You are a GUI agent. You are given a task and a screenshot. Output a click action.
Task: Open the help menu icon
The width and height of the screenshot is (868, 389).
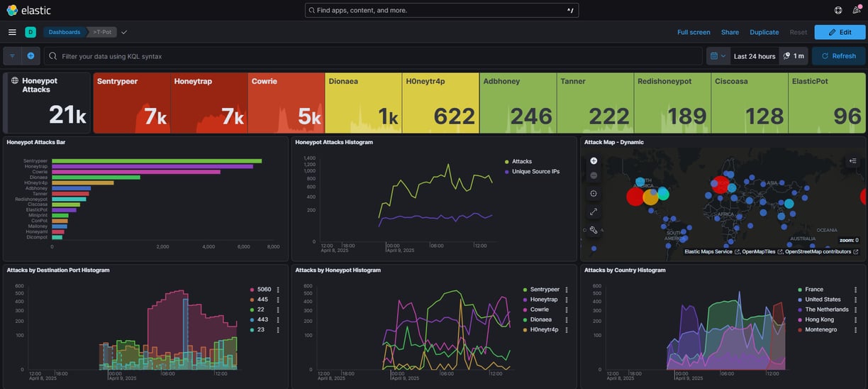838,10
